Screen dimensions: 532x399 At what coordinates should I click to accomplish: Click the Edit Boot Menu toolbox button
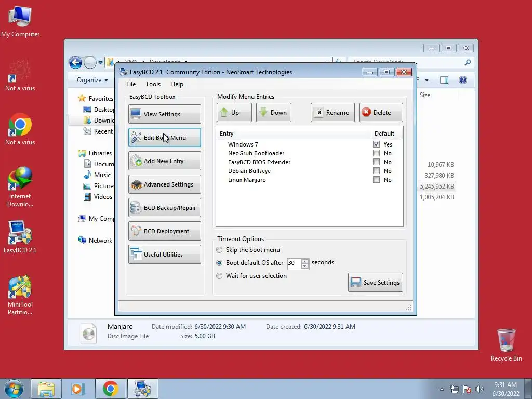[165, 137]
